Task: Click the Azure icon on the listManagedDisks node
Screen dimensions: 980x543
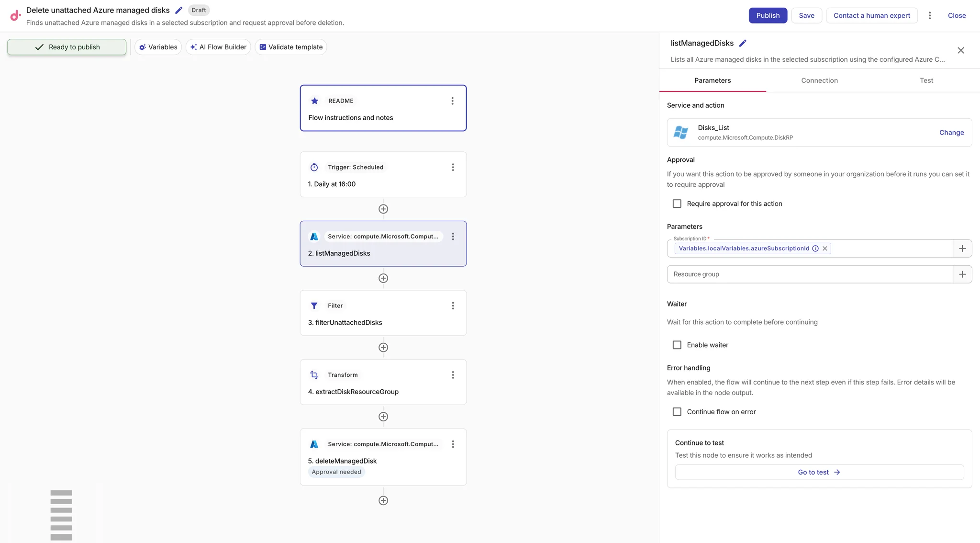Action: pos(314,237)
